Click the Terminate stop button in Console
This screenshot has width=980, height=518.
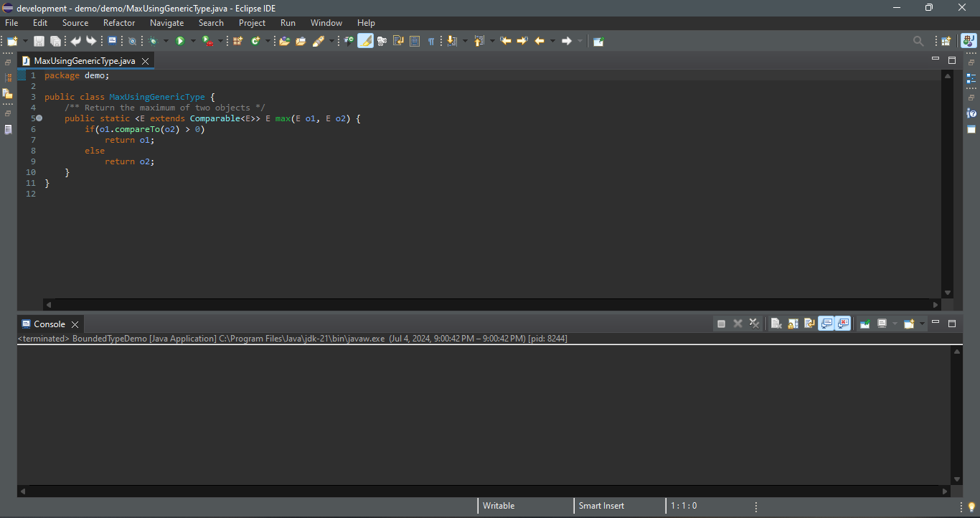coord(721,324)
